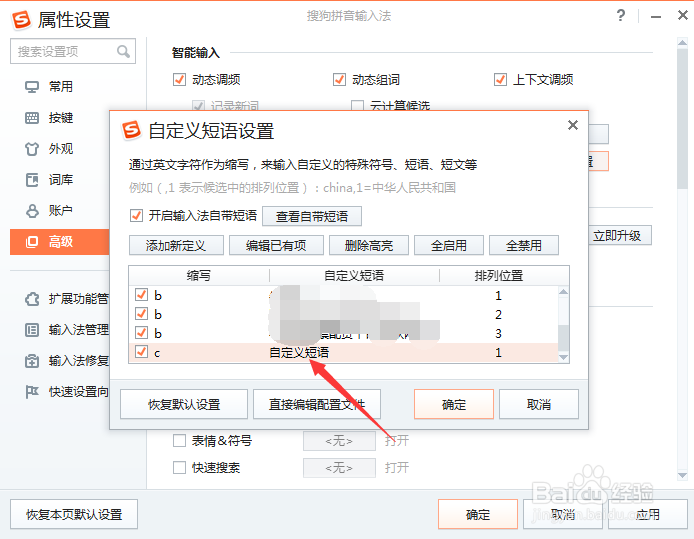
Task: Click phrase list scrollbar thumb
Action: point(563,338)
